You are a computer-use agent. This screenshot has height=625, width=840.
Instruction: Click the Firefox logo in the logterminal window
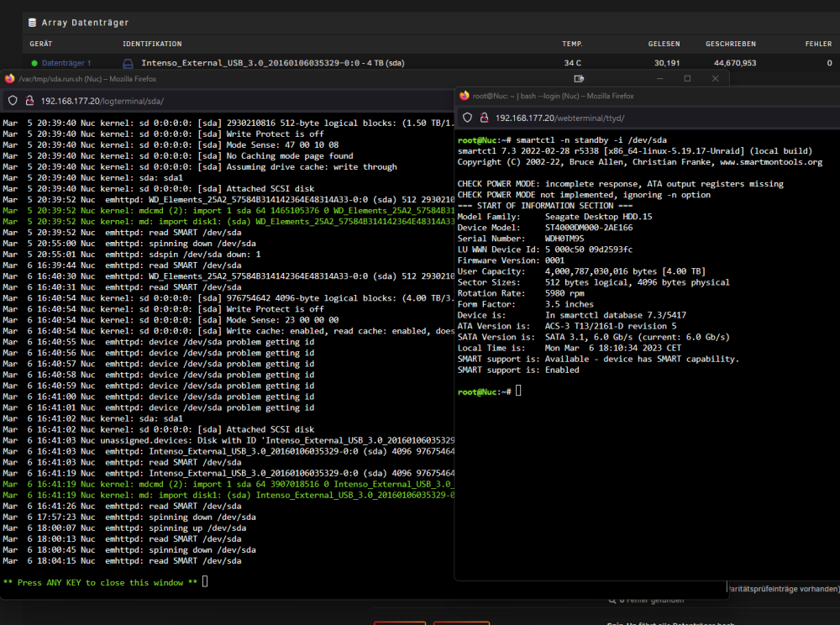point(9,79)
